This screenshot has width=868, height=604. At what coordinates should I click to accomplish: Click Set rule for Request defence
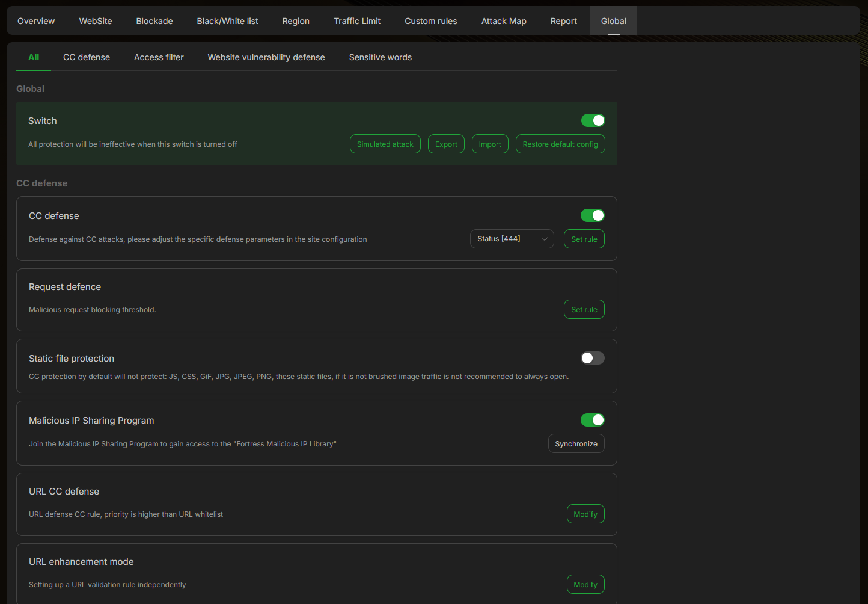click(x=584, y=309)
